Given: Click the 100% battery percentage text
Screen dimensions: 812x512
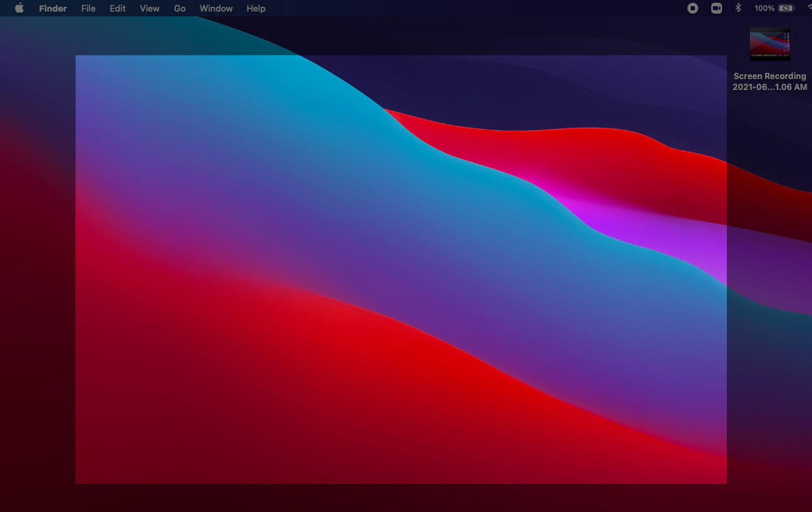Looking at the screenshot, I should (x=764, y=8).
